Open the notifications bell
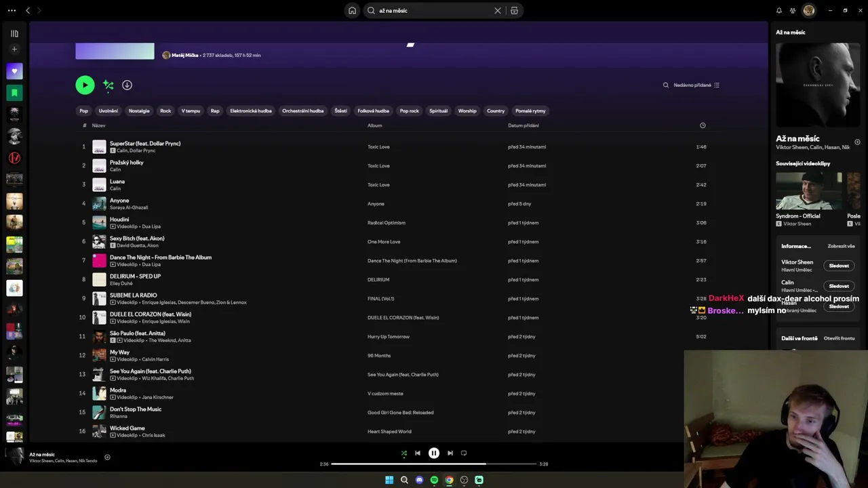 click(x=779, y=10)
